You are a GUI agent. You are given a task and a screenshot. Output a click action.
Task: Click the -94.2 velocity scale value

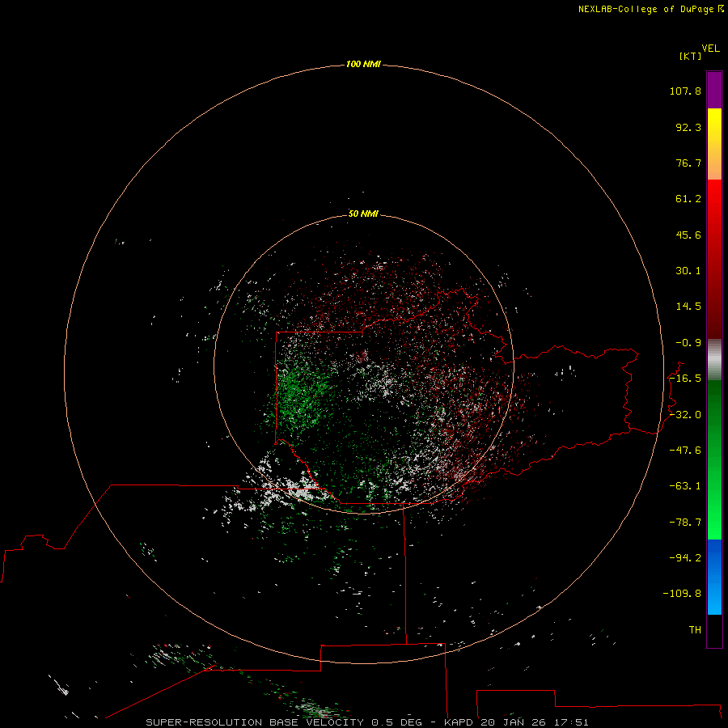685,557
